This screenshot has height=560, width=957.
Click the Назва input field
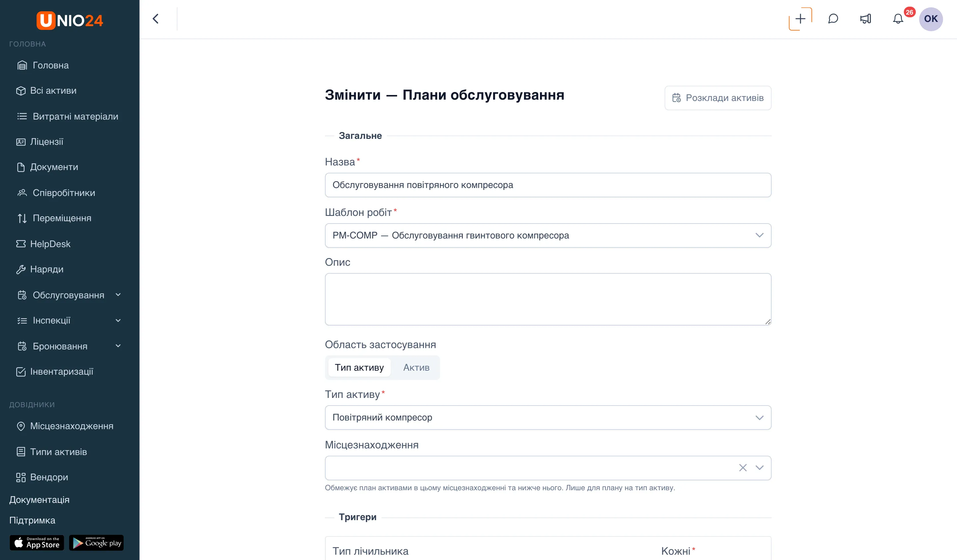(x=548, y=185)
